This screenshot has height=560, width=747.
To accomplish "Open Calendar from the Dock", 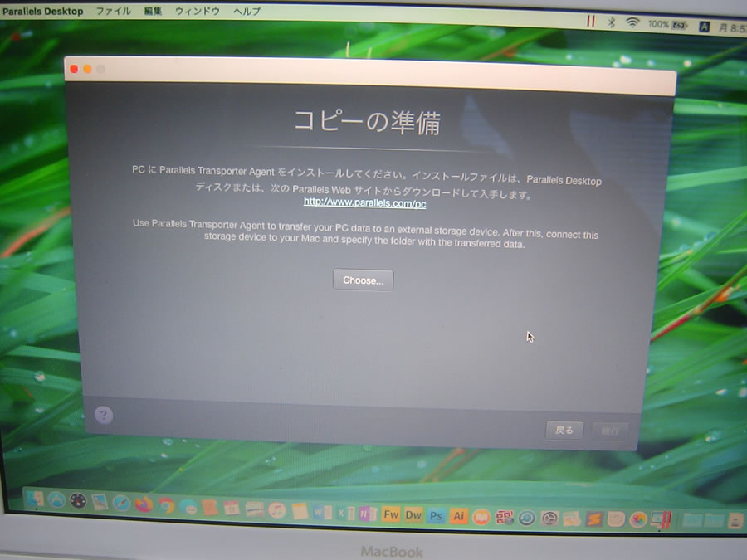I will coord(232,508).
